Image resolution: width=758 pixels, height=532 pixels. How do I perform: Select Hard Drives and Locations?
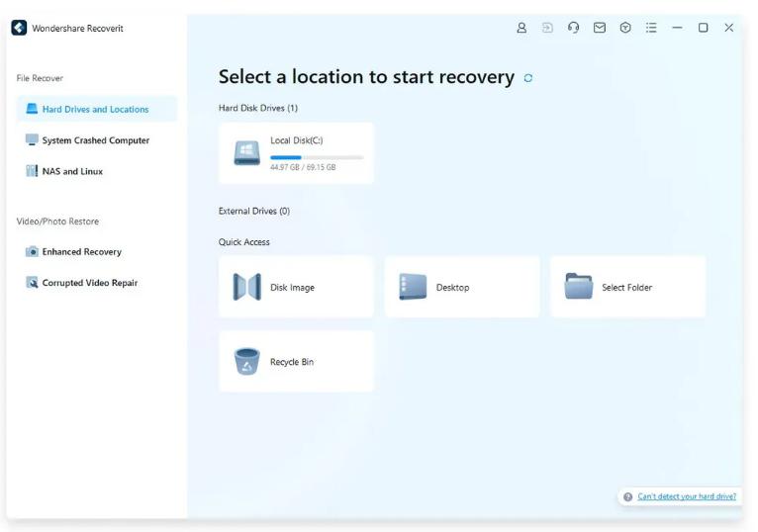pos(95,110)
